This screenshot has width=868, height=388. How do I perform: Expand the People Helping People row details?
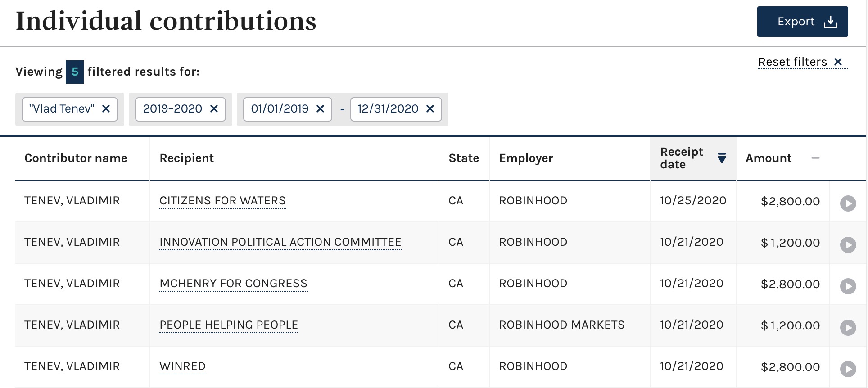(x=848, y=328)
